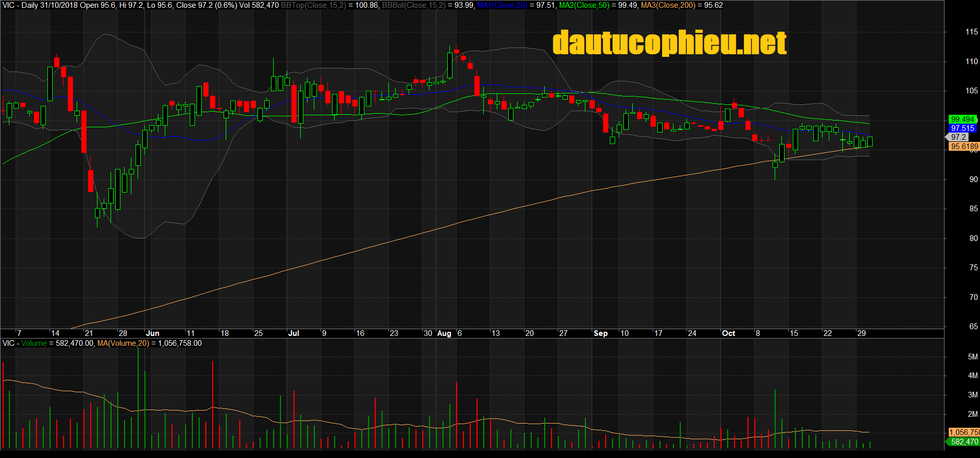Click the orange 1,056,758 volume average tag
The image size is (980, 458).
pyautogui.click(x=963, y=432)
